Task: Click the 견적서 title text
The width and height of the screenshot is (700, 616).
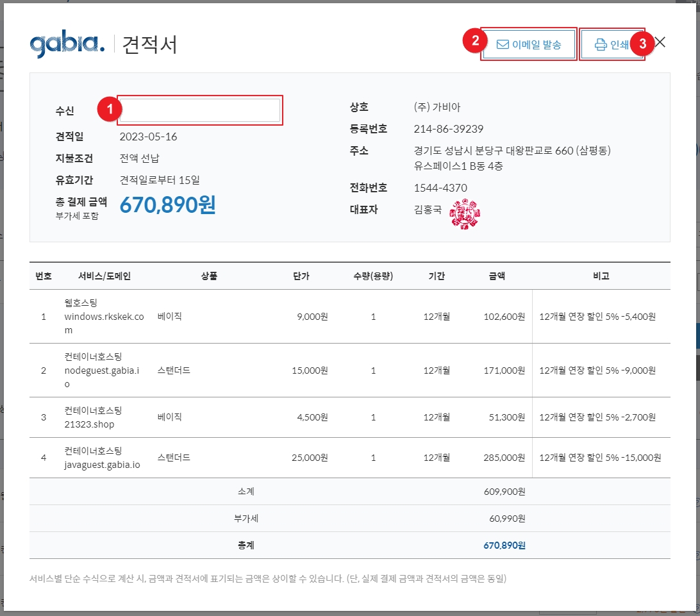Action: point(149,44)
